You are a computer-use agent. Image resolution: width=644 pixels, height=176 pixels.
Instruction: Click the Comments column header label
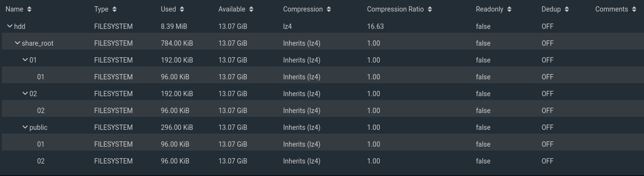pos(611,9)
